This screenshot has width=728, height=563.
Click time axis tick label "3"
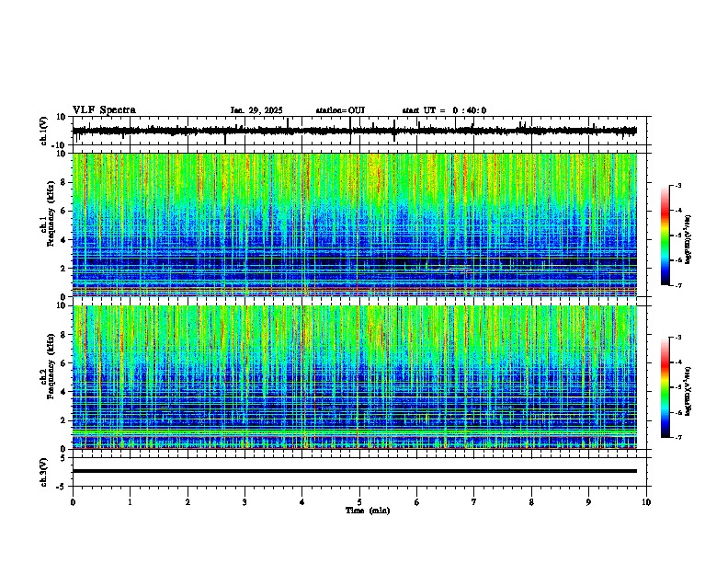[245, 502]
